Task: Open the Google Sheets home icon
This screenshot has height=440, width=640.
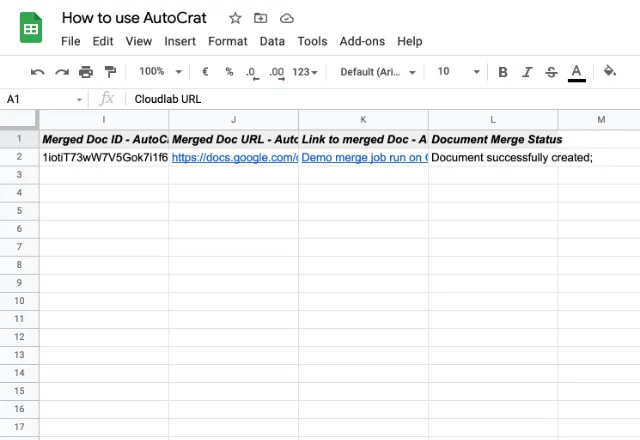Action: pyautogui.click(x=31, y=28)
